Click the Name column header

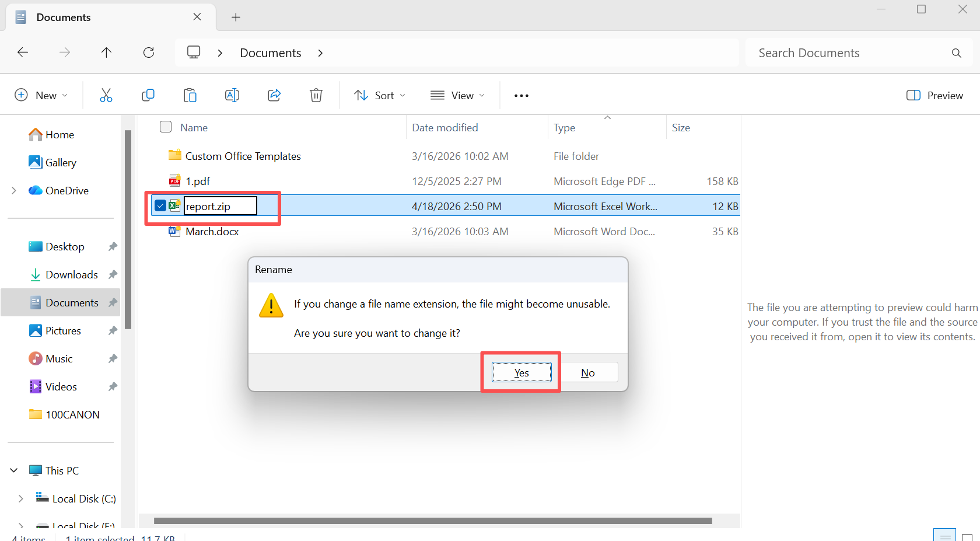coord(194,127)
